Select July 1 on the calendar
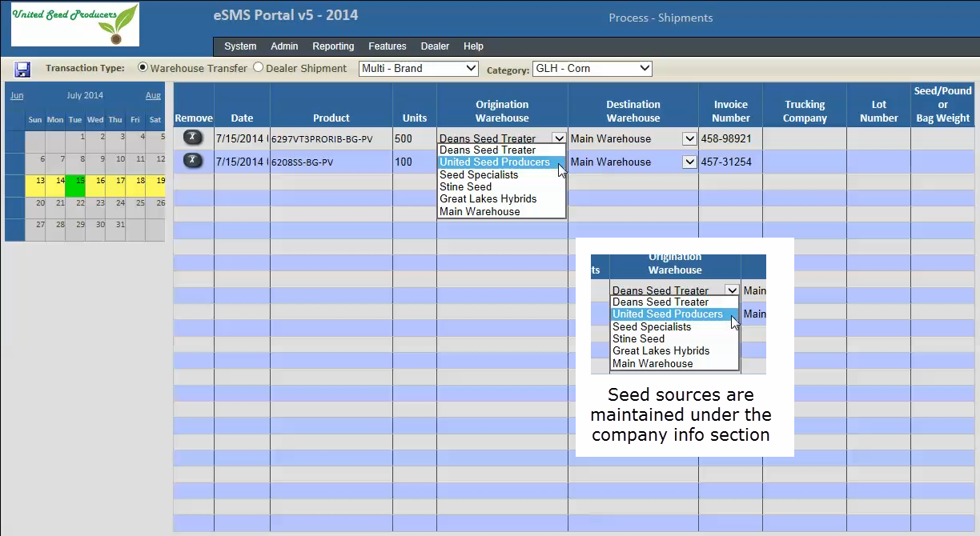Image resolution: width=980 pixels, height=536 pixels. [x=75, y=141]
